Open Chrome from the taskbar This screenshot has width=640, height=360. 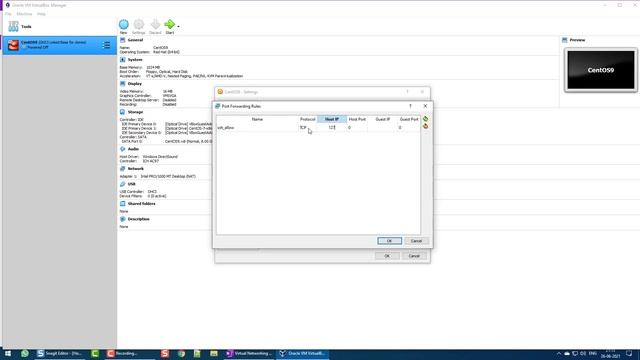(181, 353)
